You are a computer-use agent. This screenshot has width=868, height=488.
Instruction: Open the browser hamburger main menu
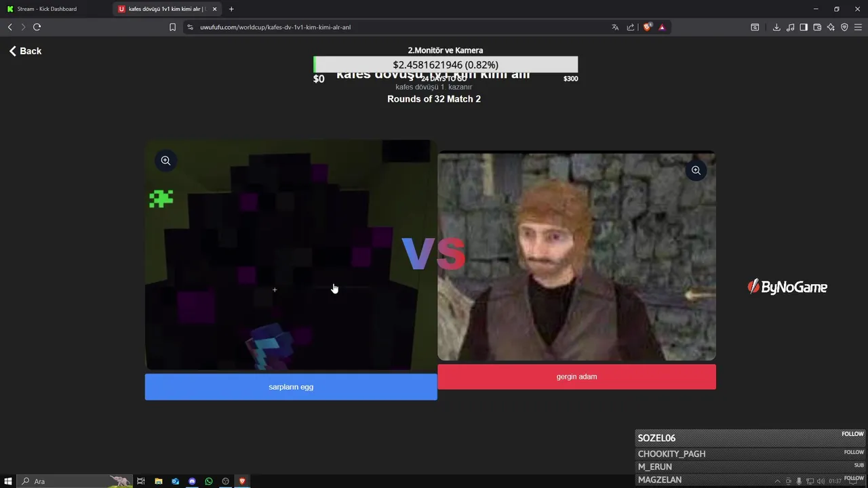click(x=858, y=27)
